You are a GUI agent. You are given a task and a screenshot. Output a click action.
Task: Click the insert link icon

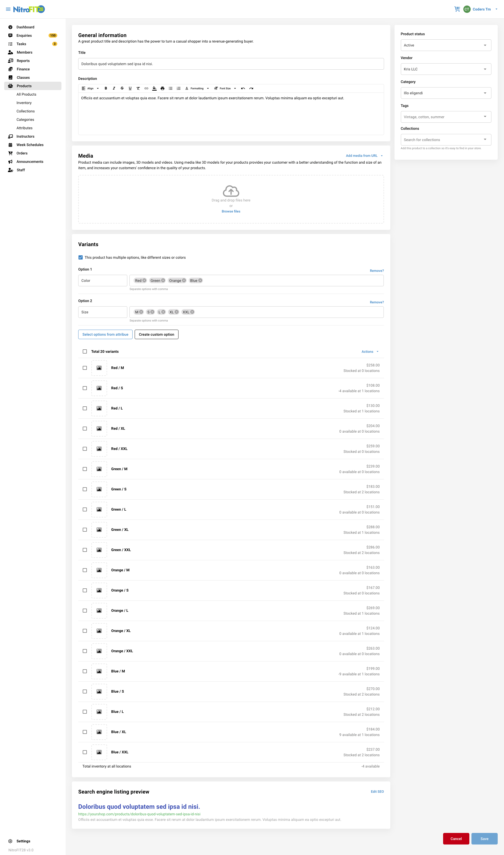point(146,88)
